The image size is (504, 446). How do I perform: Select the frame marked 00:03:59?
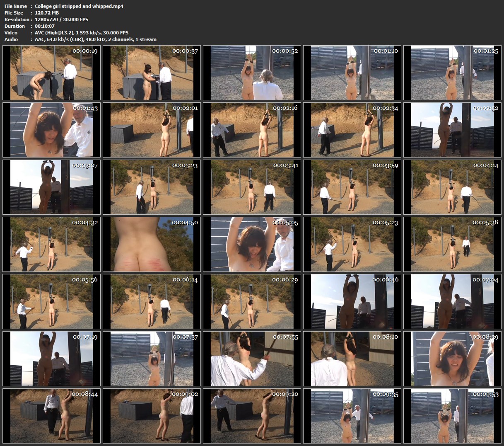pos(352,187)
